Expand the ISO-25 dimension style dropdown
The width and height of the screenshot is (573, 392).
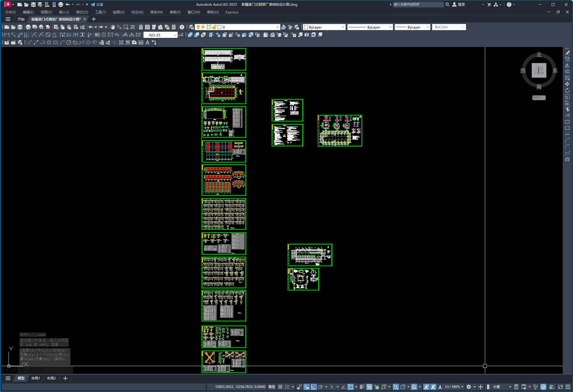175,35
